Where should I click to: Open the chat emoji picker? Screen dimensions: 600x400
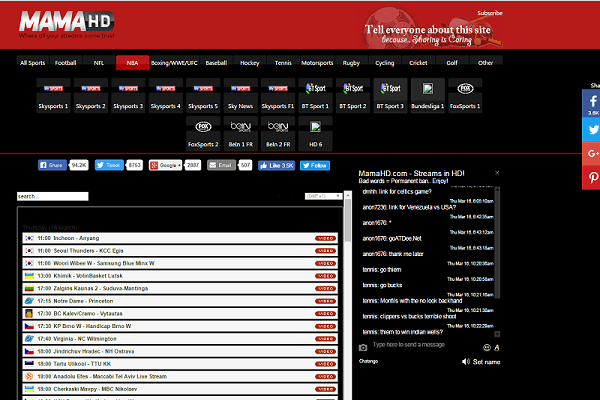tap(487, 348)
